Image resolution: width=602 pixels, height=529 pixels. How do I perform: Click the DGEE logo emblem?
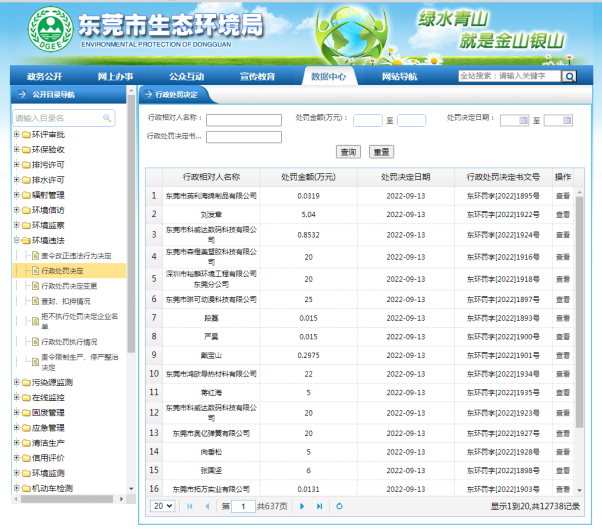[50, 29]
